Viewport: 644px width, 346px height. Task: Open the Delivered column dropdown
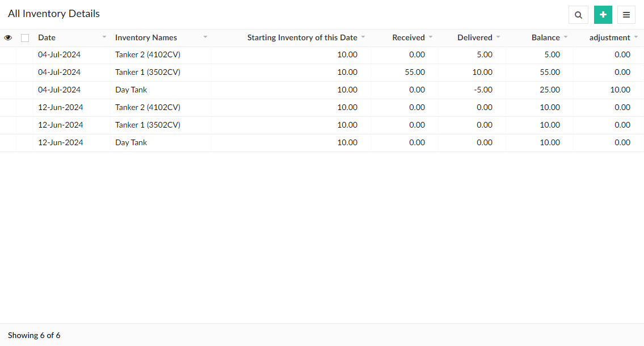click(x=498, y=37)
